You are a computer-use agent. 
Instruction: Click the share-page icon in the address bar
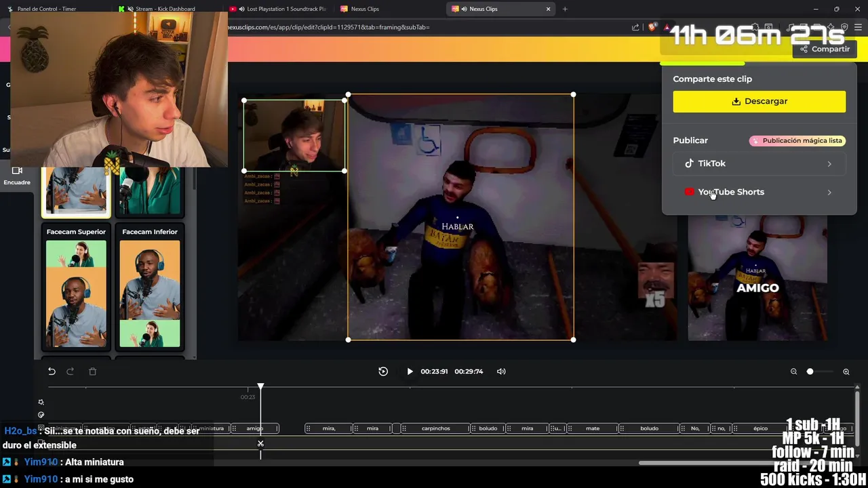(x=635, y=27)
